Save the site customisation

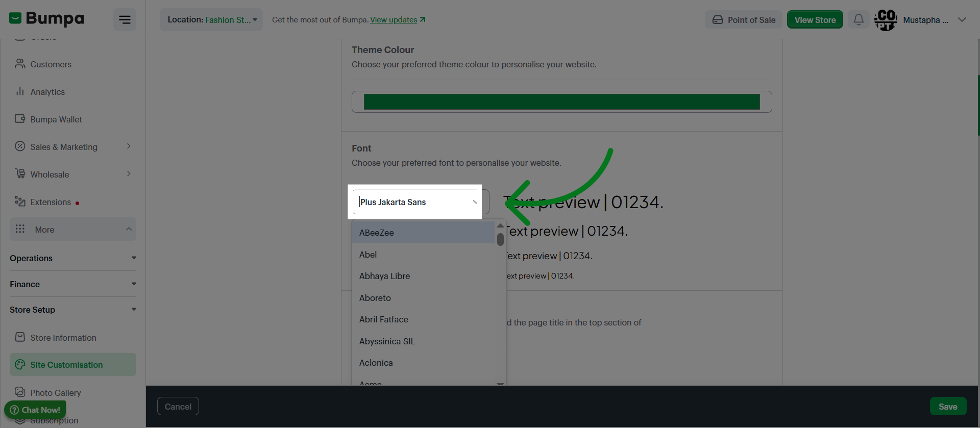[x=948, y=407]
